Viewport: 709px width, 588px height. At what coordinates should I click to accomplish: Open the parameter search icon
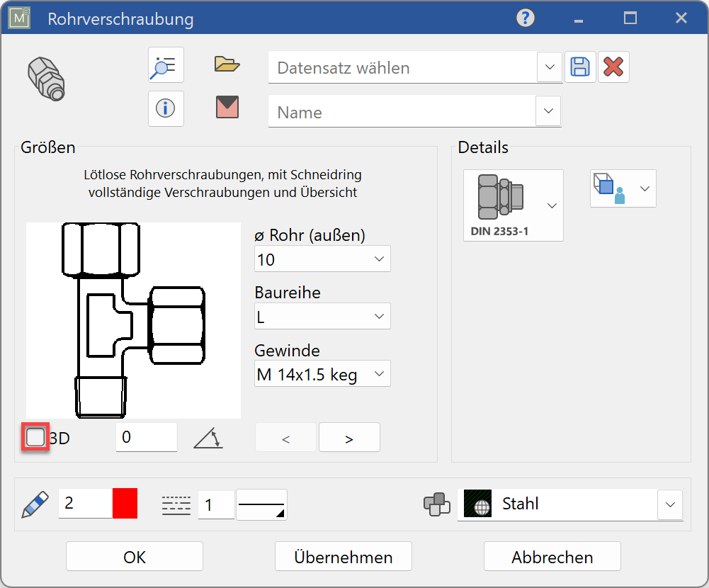165,65
